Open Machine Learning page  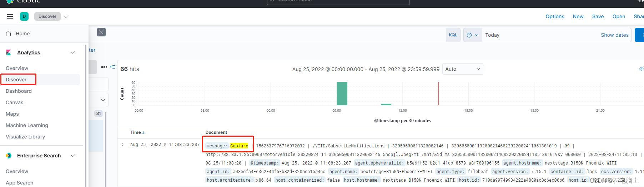[27, 125]
